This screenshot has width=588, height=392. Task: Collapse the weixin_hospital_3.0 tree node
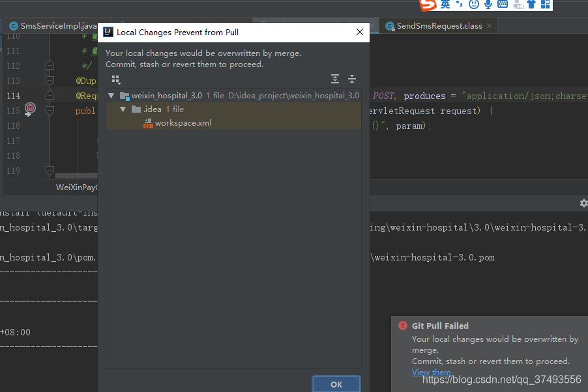(x=111, y=96)
